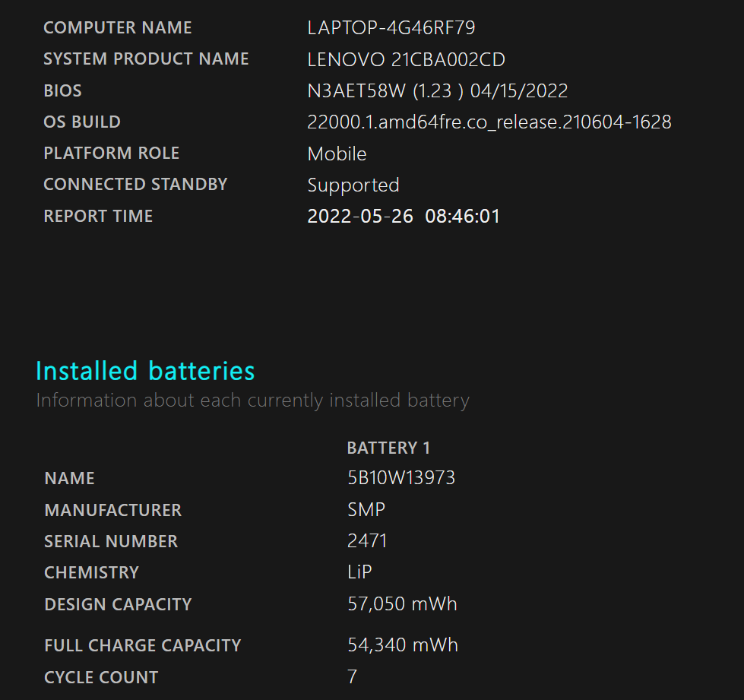Click the battery information subtitle text
The image size is (744, 700).
[x=253, y=401]
